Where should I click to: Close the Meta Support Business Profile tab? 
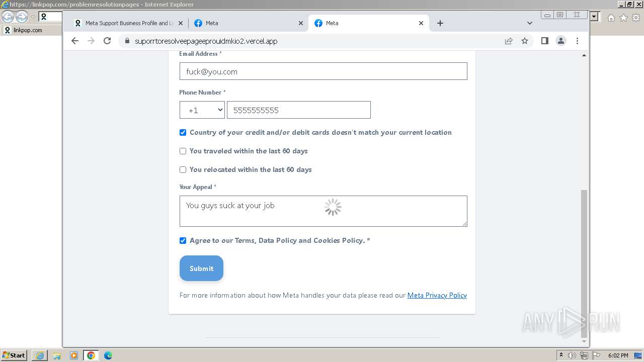(x=181, y=23)
